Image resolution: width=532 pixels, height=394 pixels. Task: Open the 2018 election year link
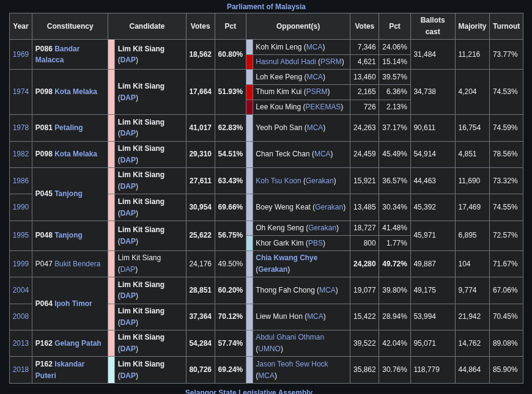[x=21, y=369]
